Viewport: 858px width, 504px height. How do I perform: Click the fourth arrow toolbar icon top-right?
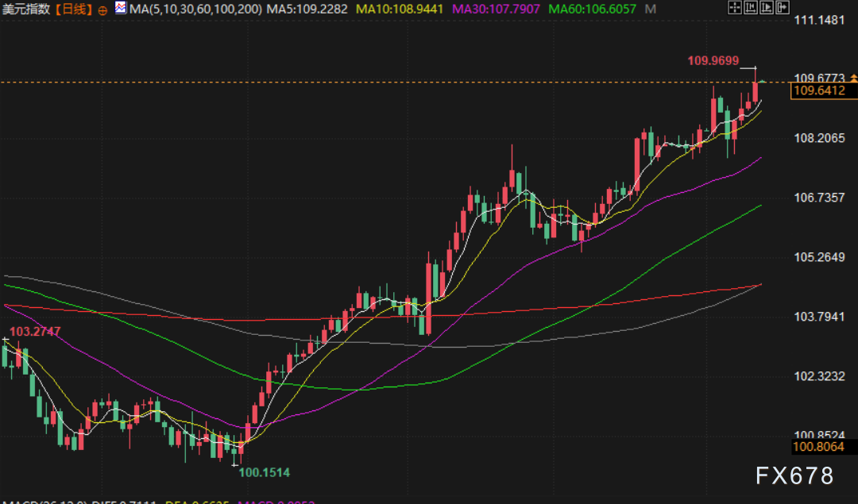[782, 9]
